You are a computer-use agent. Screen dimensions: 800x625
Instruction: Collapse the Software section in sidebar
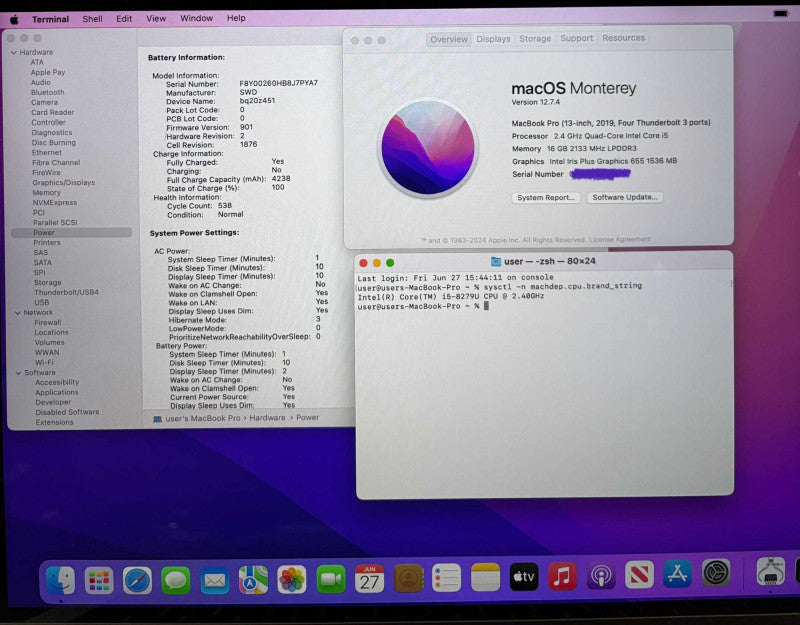[19, 373]
